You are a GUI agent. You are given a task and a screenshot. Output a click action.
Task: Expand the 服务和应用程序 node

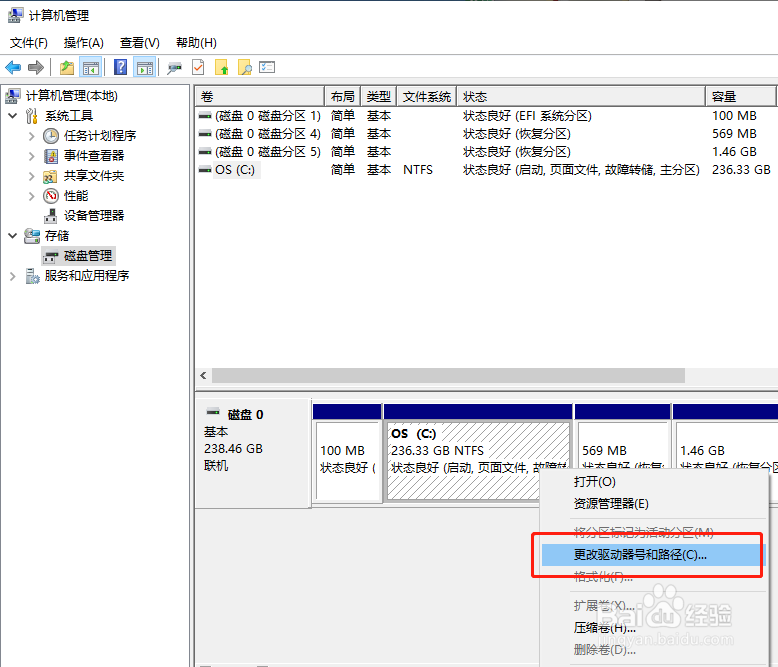pyautogui.click(x=13, y=276)
